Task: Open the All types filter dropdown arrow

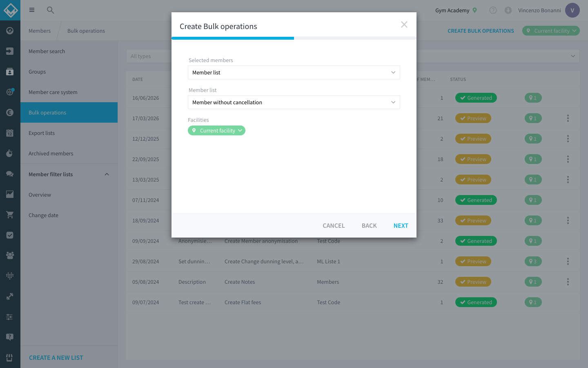Action: pos(573,56)
